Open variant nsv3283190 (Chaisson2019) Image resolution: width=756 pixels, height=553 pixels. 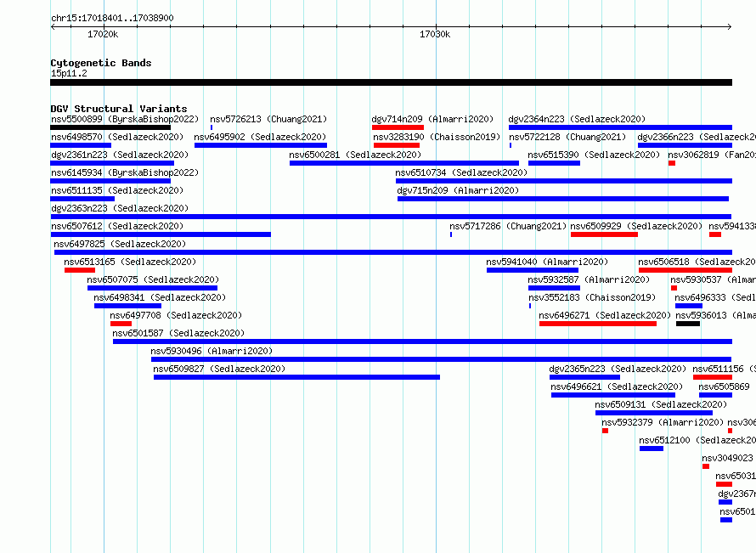pos(437,137)
